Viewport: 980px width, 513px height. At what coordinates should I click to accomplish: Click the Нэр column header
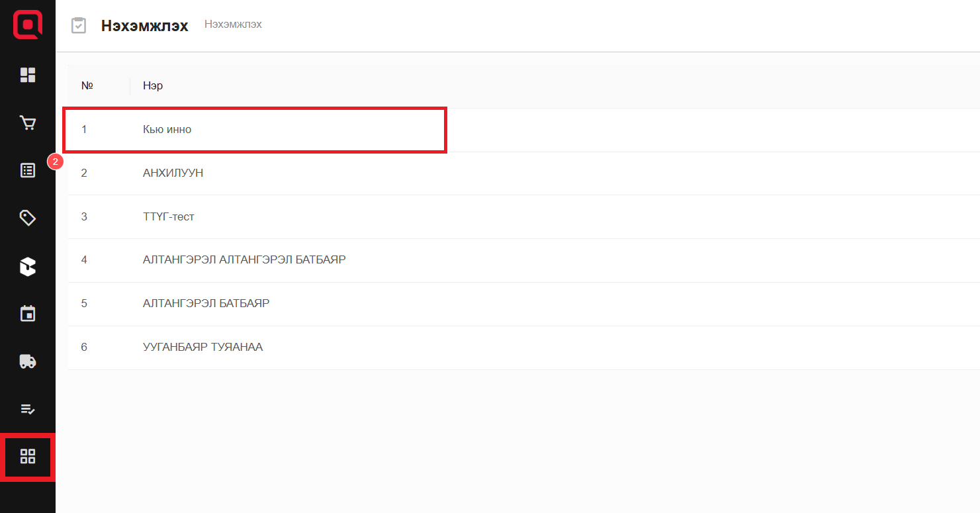[x=153, y=86]
